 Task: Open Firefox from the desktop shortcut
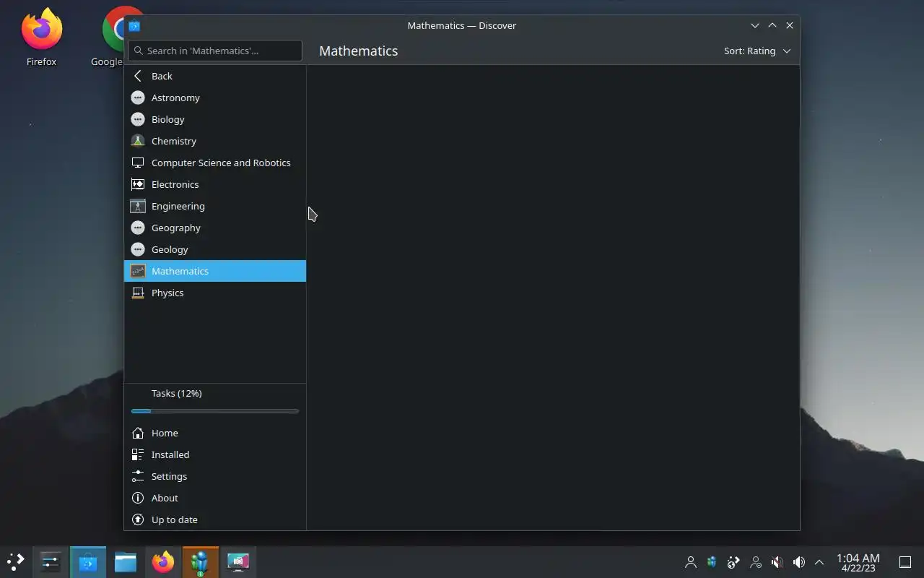tap(41, 38)
